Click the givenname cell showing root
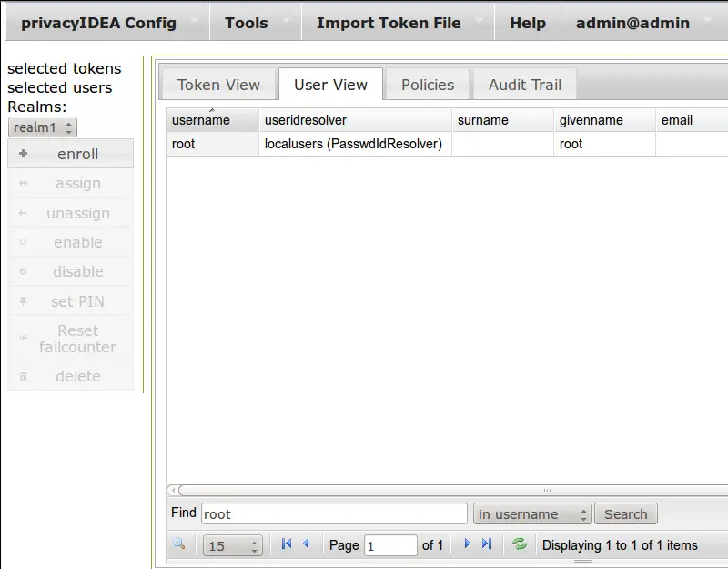Image resolution: width=728 pixels, height=569 pixels. point(604,144)
